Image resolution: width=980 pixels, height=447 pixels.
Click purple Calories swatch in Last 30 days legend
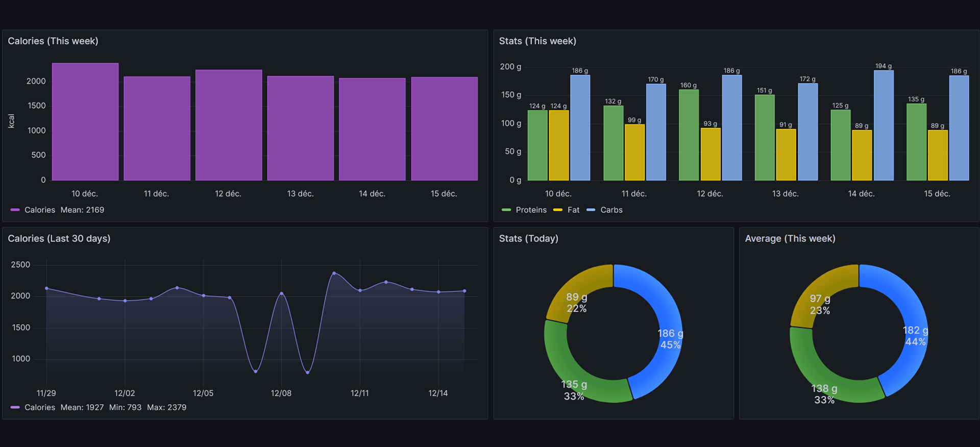(x=15, y=408)
